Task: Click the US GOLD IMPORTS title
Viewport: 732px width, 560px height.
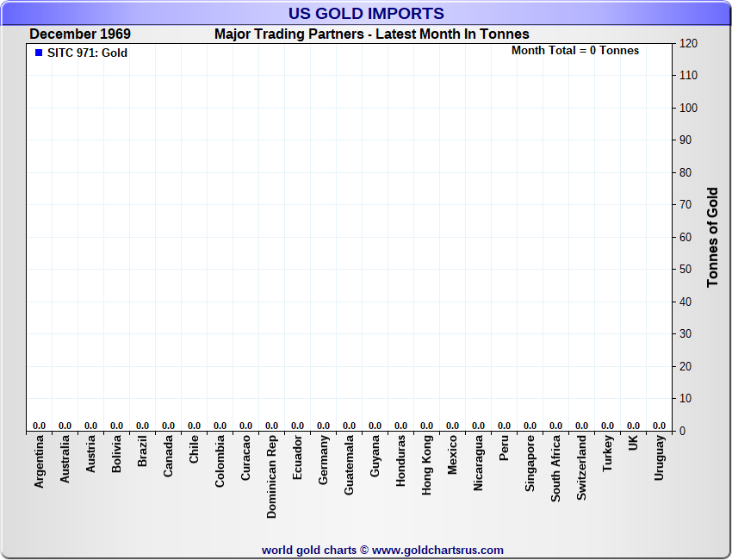Action: tap(366, 13)
